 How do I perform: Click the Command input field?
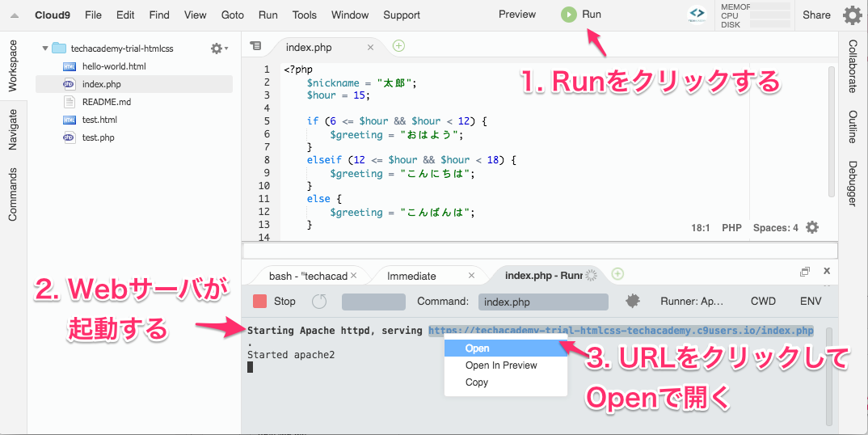click(543, 302)
